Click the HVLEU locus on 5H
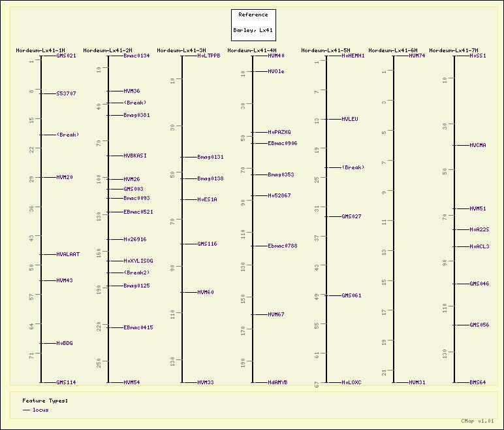 (x=350, y=120)
